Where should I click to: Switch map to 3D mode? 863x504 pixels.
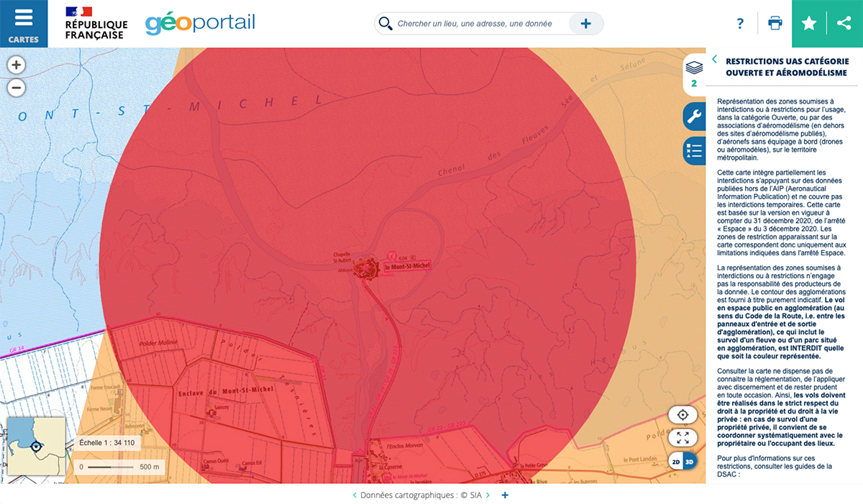coord(690,462)
